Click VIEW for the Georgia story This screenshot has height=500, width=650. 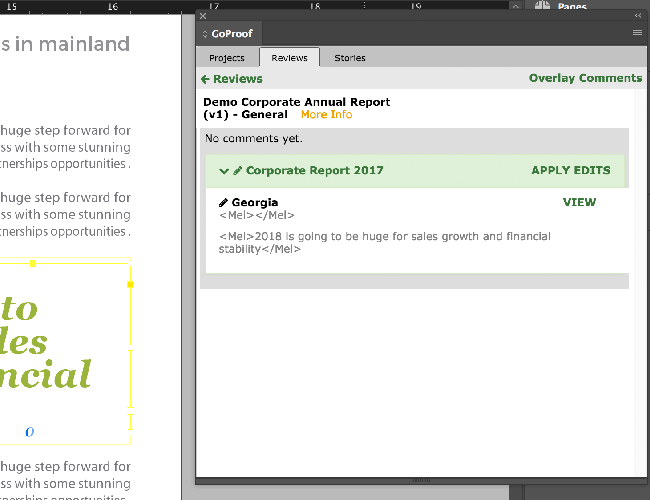click(x=579, y=202)
